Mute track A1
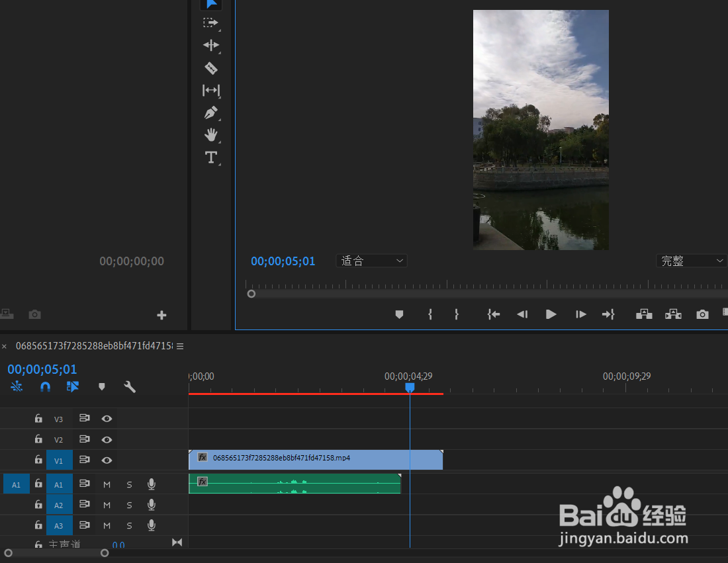Screen dimensions: 728x563 tap(107, 484)
